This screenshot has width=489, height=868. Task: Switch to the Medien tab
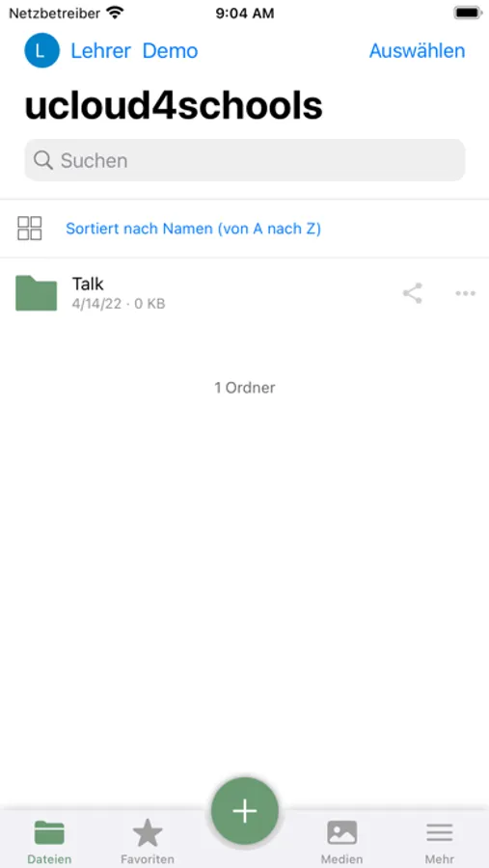tap(341, 842)
